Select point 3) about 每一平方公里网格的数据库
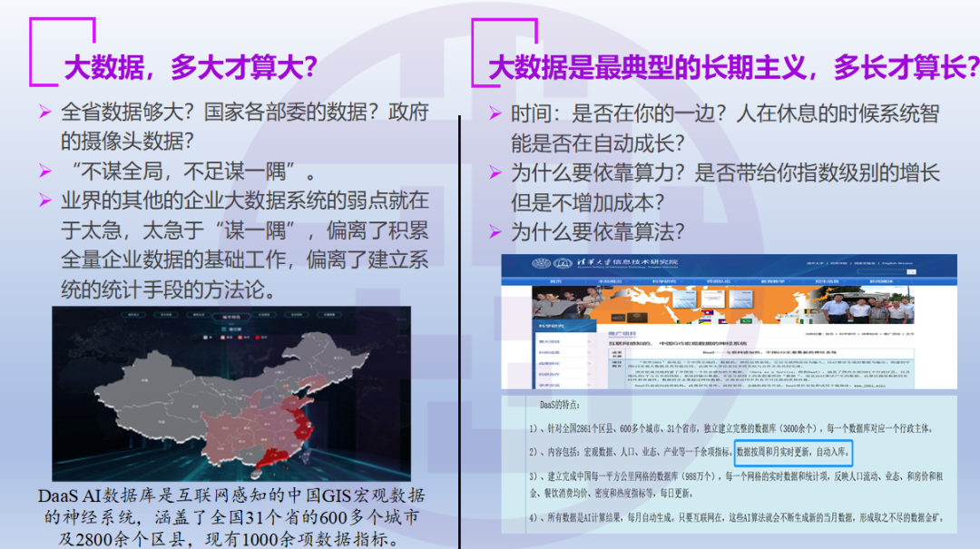The height and width of the screenshot is (549, 980). click(x=736, y=485)
